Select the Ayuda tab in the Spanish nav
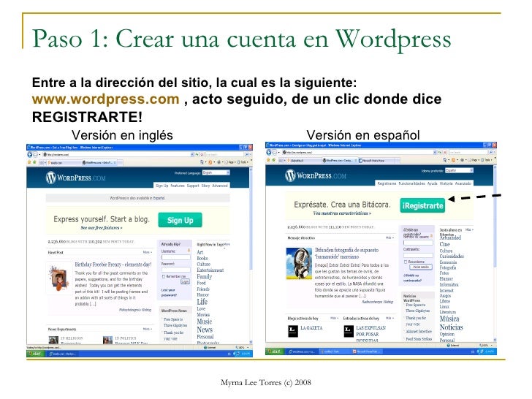Screen dimensions: 532x399 tap(433, 183)
